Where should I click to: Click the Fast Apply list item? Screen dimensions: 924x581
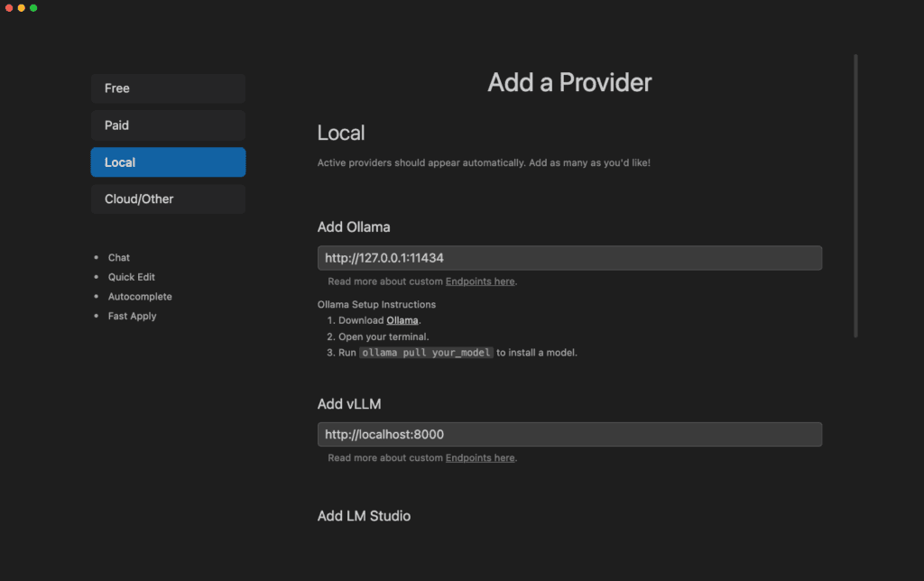point(132,316)
